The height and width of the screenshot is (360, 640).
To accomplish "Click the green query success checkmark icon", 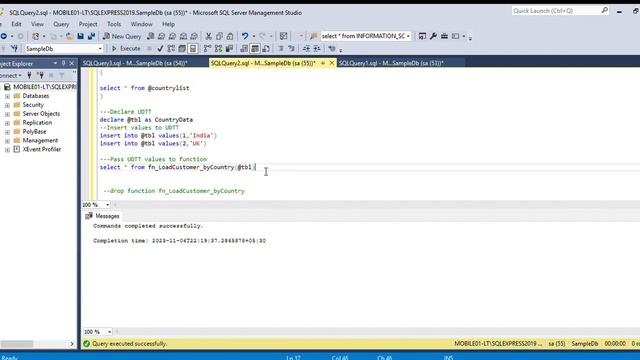I will pos(87,344).
